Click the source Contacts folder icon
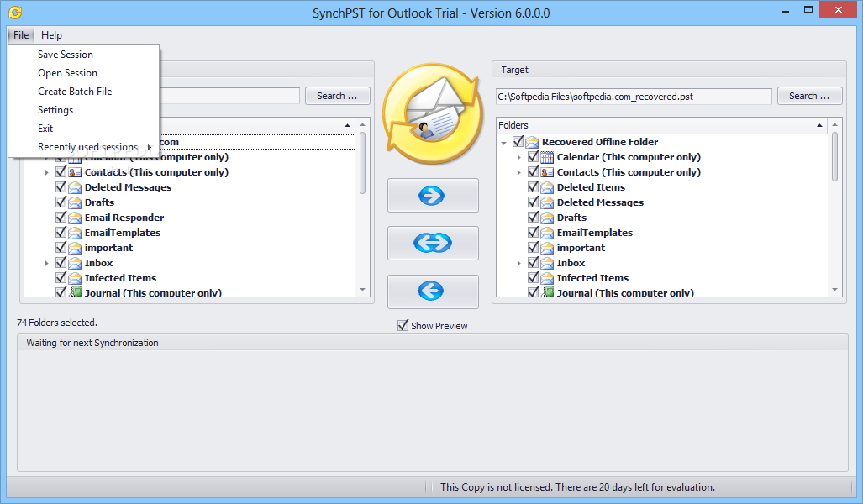 coord(75,172)
